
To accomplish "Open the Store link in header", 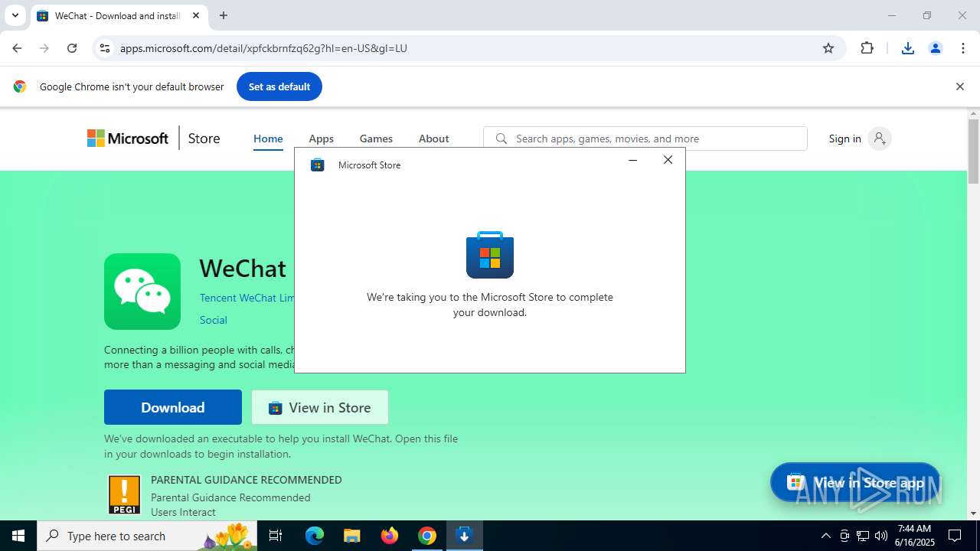I will 204,139.
